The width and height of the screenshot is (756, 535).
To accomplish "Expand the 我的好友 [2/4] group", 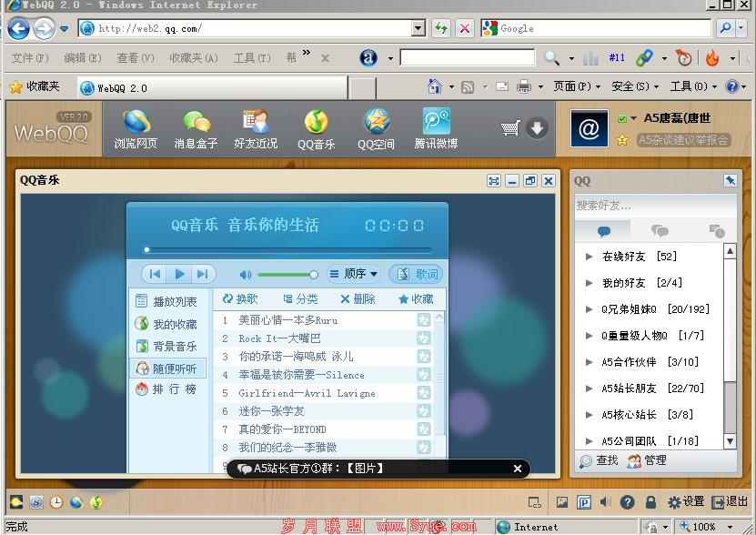I will click(x=589, y=283).
